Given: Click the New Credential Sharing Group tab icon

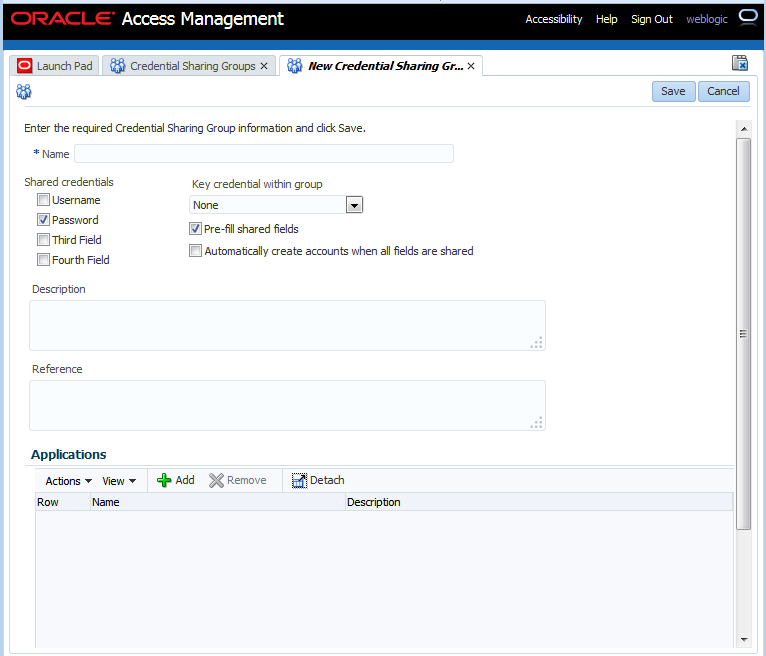Looking at the screenshot, I should click(x=295, y=65).
